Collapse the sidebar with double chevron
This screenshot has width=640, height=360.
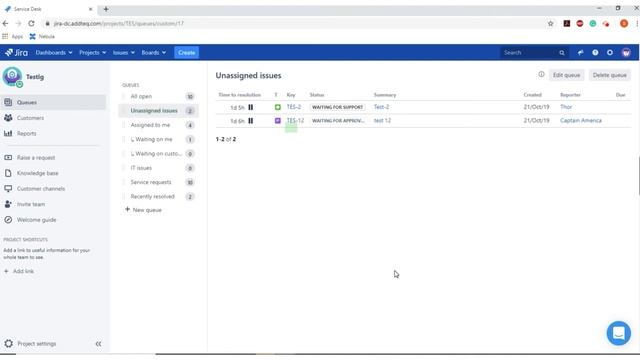(98, 344)
